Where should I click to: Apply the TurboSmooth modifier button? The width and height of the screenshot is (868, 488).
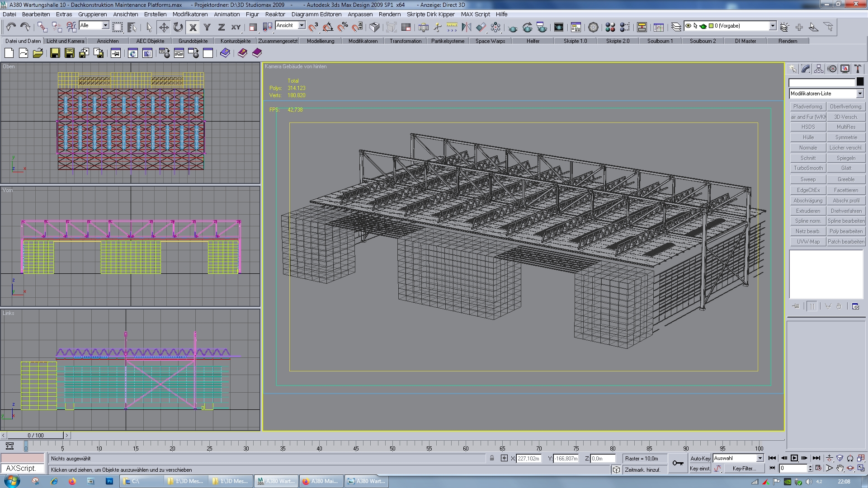pyautogui.click(x=808, y=168)
